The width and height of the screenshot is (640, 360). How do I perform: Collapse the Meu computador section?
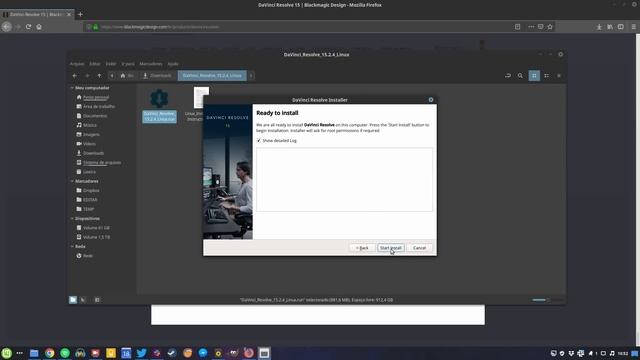point(72,88)
